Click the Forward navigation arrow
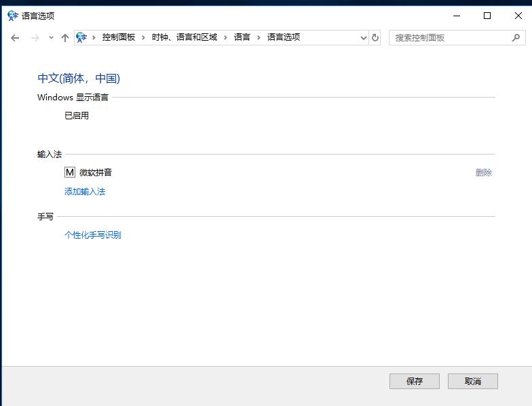Image resolution: width=532 pixels, height=406 pixels. tap(35, 38)
